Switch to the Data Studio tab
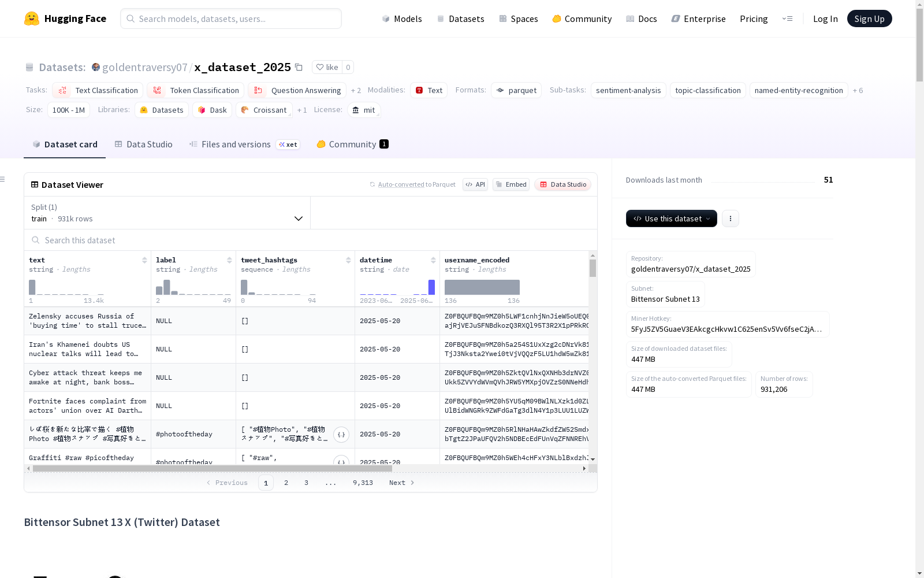Image resolution: width=924 pixels, height=578 pixels. pos(143,144)
